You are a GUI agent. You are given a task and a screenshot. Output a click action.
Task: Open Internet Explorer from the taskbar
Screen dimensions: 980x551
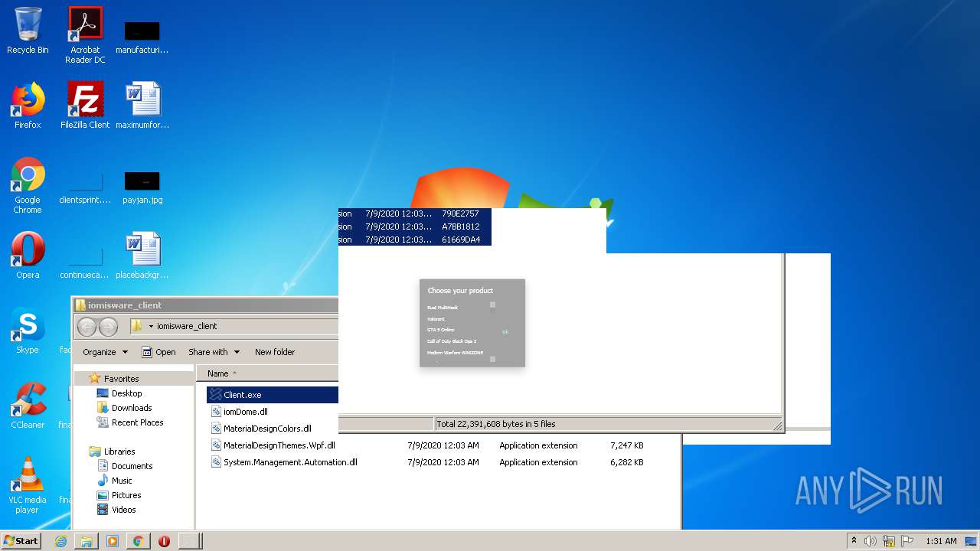click(x=61, y=541)
